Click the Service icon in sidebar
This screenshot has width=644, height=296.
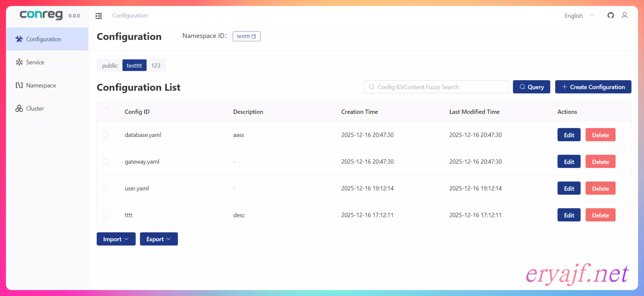pyautogui.click(x=19, y=62)
